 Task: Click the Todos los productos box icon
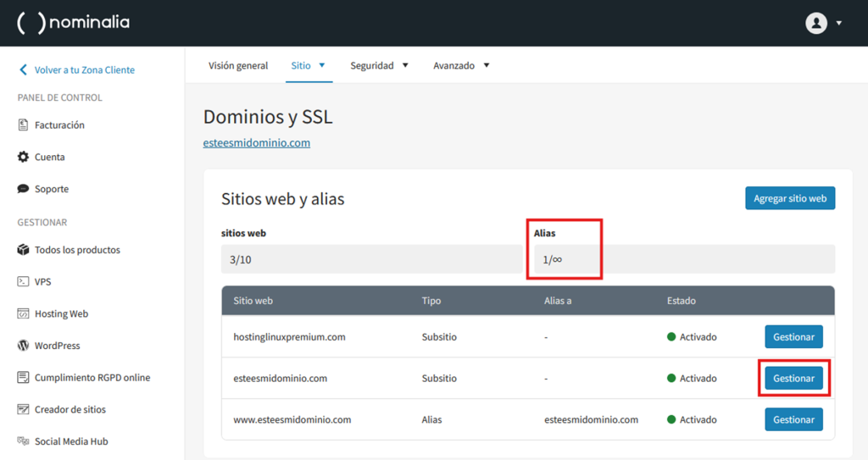(23, 250)
